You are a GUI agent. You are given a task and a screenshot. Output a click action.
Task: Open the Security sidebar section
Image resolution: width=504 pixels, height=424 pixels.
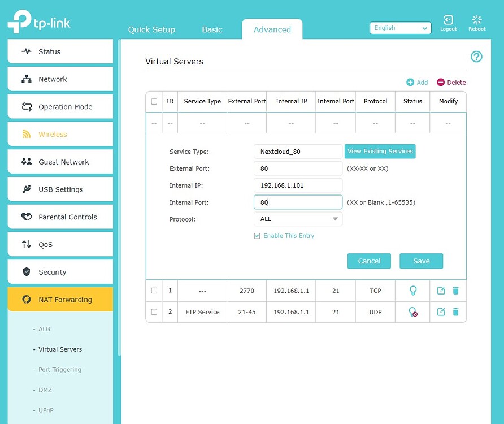pyautogui.click(x=60, y=272)
